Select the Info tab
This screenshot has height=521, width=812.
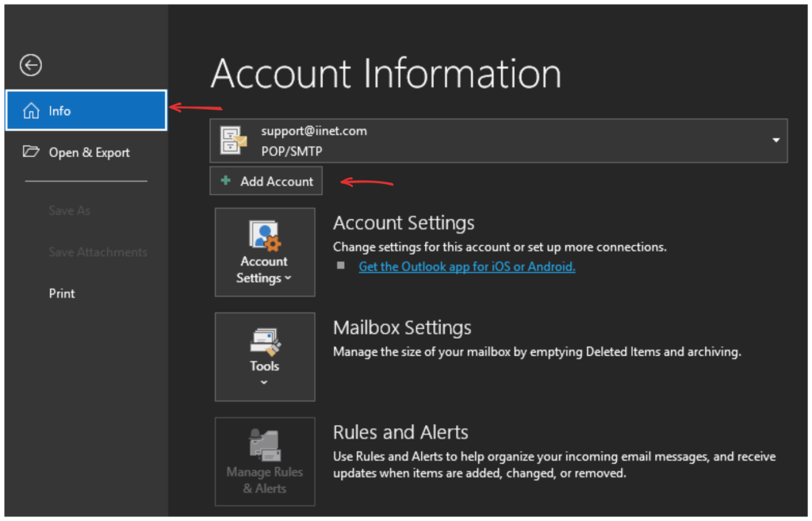pyautogui.click(x=86, y=111)
